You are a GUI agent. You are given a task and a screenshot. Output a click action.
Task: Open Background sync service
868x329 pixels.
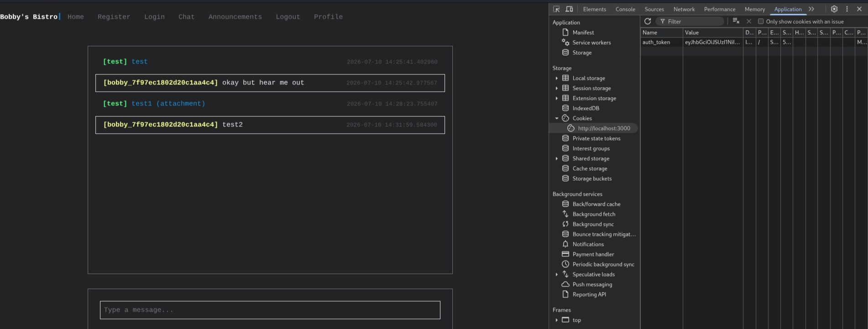pyautogui.click(x=593, y=224)
